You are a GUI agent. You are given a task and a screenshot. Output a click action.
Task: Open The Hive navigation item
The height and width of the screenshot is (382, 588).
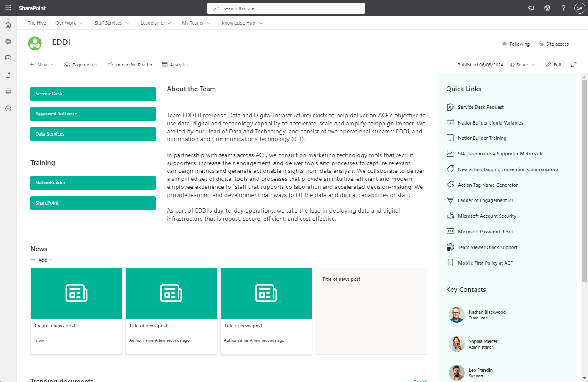(37, 23)
